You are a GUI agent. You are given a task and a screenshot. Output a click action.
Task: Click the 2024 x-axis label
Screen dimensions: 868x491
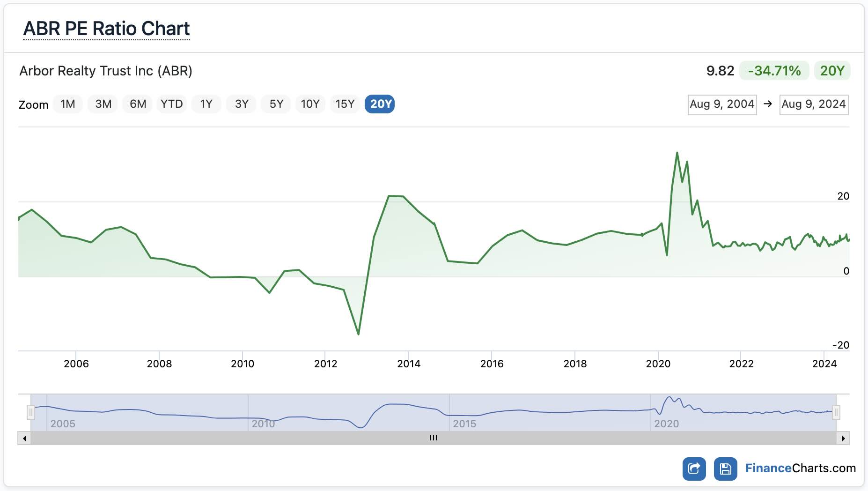coord(824,364)
